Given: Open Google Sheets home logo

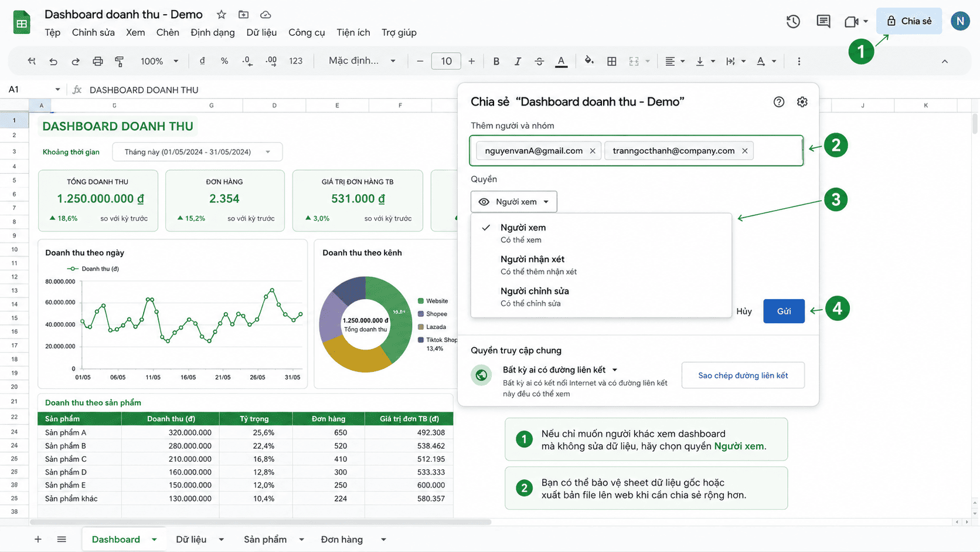Looking at the screenshot, I should pos(22,23).
